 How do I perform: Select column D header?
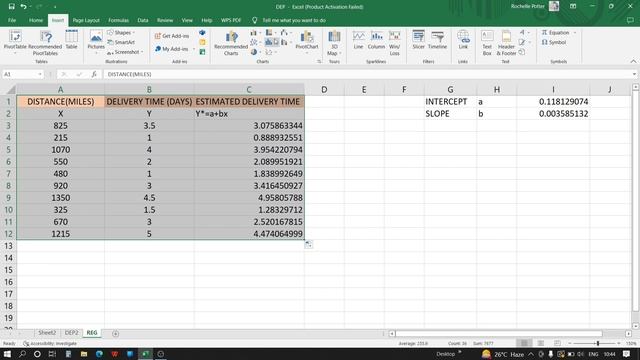point(324,89)
